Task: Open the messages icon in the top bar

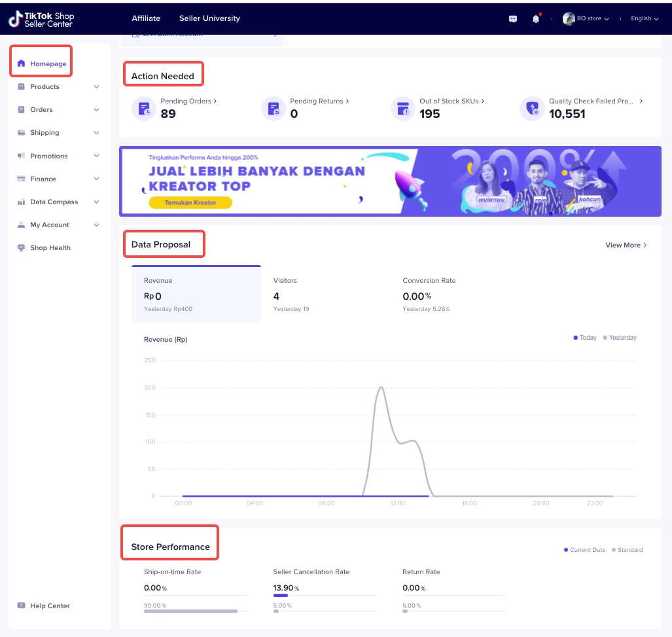Action: click(x=512, y=18)
